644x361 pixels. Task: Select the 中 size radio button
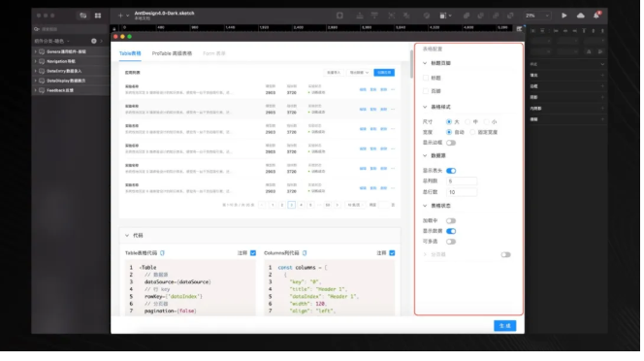coord(467,122)
